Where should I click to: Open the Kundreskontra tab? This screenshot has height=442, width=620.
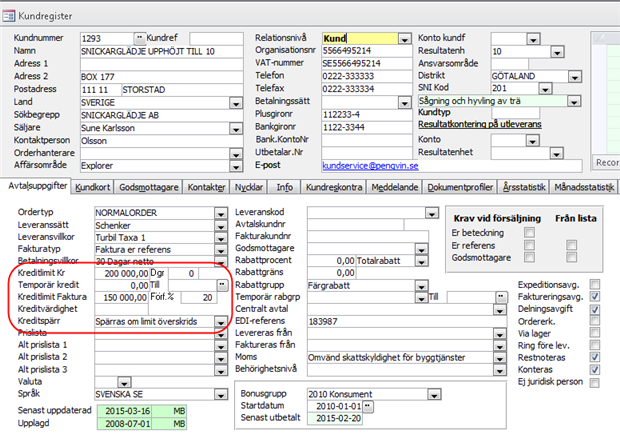coord(335,187)
